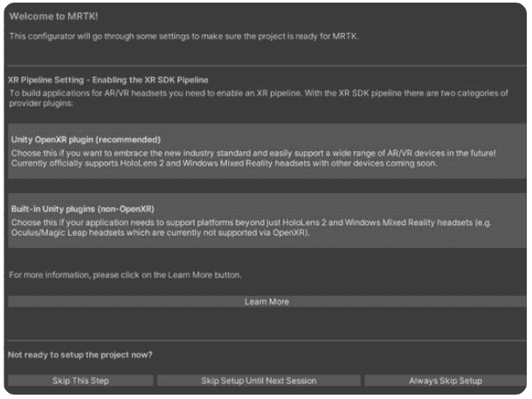Click the Skip This Step button
The width and height of the screenshot is (532, 399).
(x=80, y=381)
